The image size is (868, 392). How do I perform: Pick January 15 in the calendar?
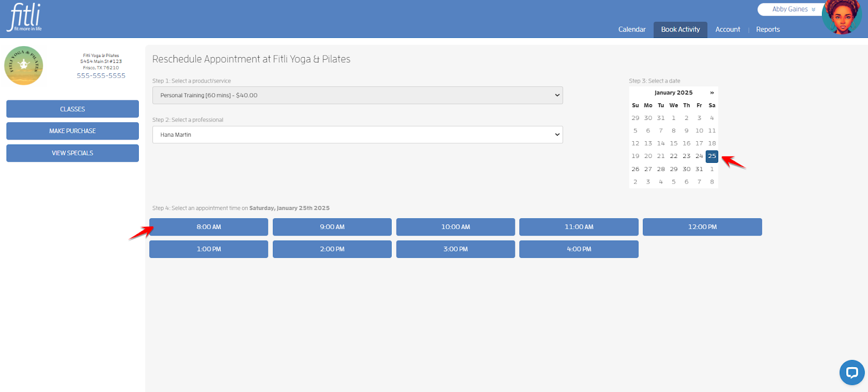point(674,143)
